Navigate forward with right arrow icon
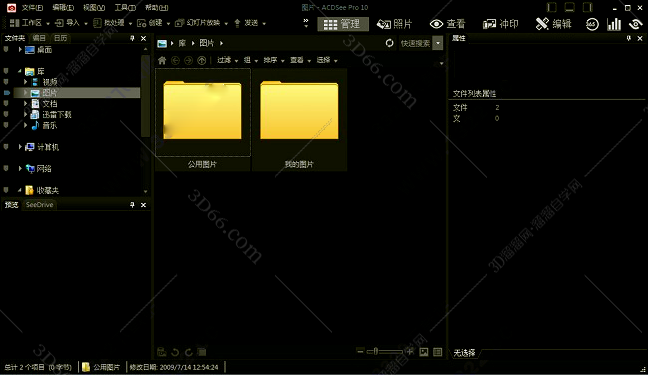 (188, 60)
